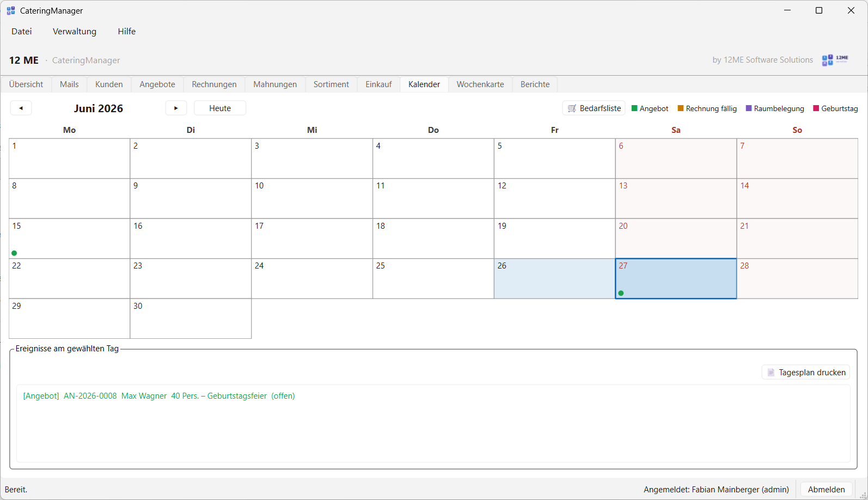Open the AN-2026-0008 Max Wagner offer entry

(159, 396)
